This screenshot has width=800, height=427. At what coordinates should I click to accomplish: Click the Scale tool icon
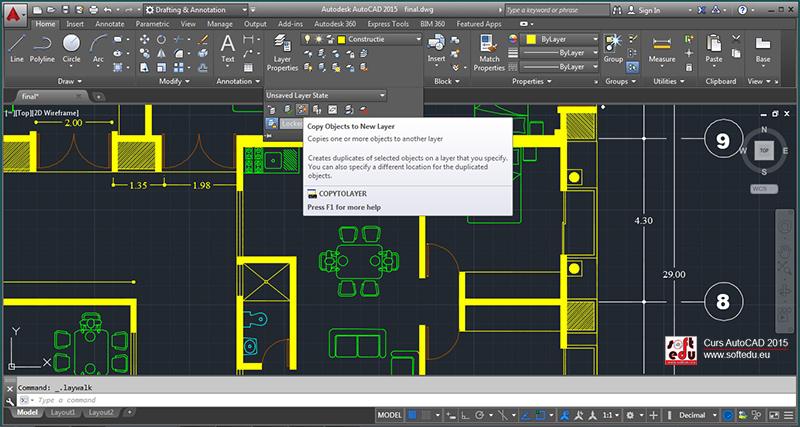[x=161, y=67]
